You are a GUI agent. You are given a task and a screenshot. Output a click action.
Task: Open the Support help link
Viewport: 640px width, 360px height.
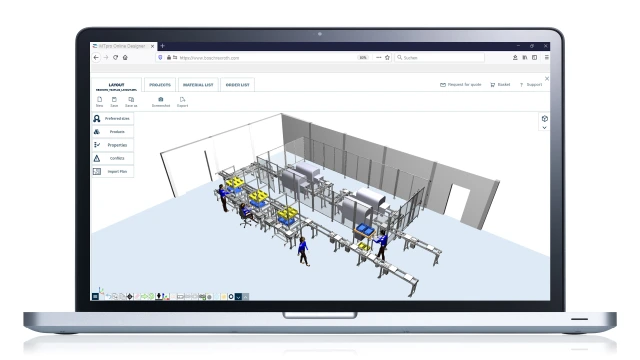531,84
